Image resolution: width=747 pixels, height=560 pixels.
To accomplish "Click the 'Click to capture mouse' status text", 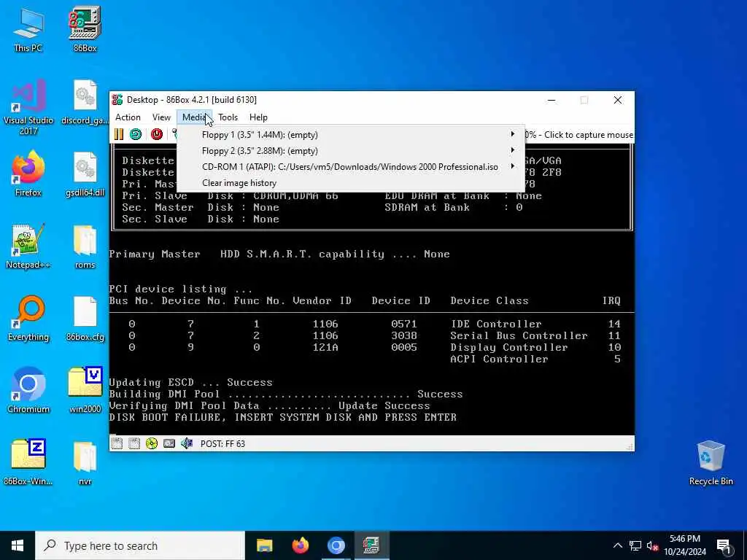I will pyautogui.click(x=589, y=135).
